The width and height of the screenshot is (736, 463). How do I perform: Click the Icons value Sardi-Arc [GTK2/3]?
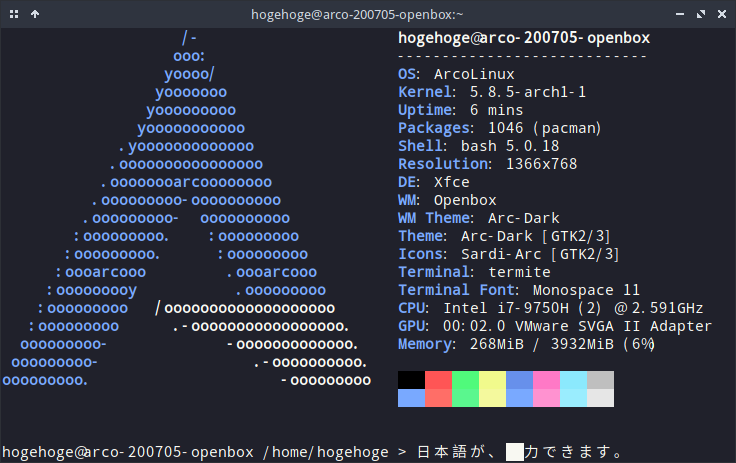[540, 254]
